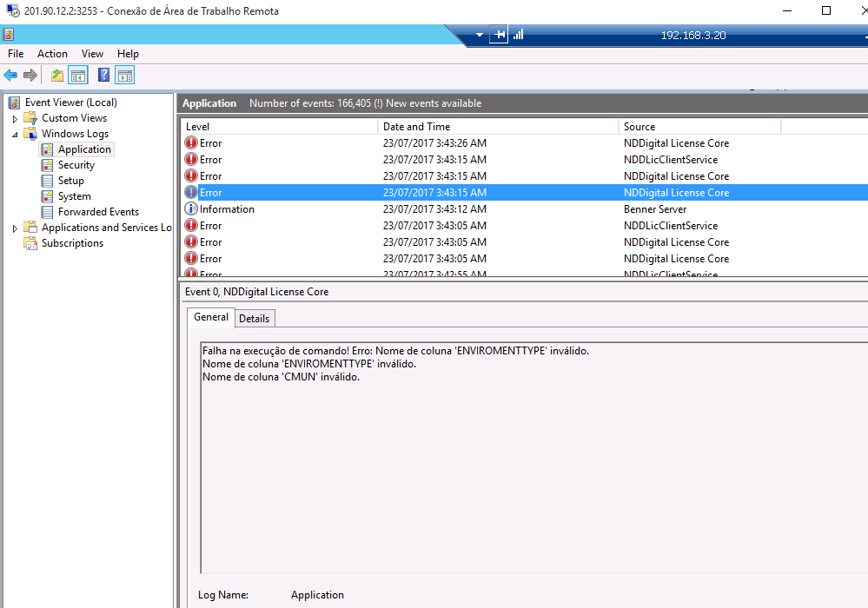Open the remote connection bar dropdown arrow
This screenshot has height=608, width=868.
click(x=479, y=36)
